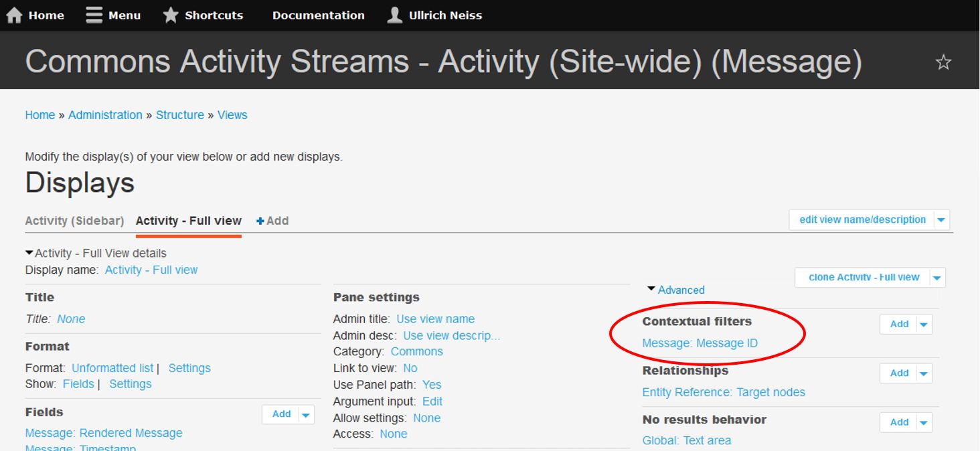Viewport: 980px width, 451px height.
Task: Open Settings next to Show Fields
Action: pyautogui.click(x=131, y=384)
